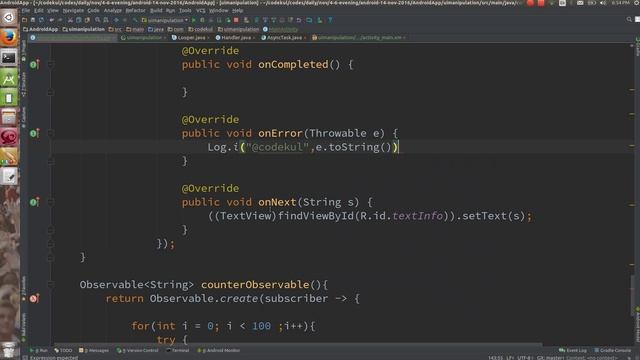640x360 pixels.
Task: Click AndroidApp in navigation breadcrumb
Action: click(40, 29)
